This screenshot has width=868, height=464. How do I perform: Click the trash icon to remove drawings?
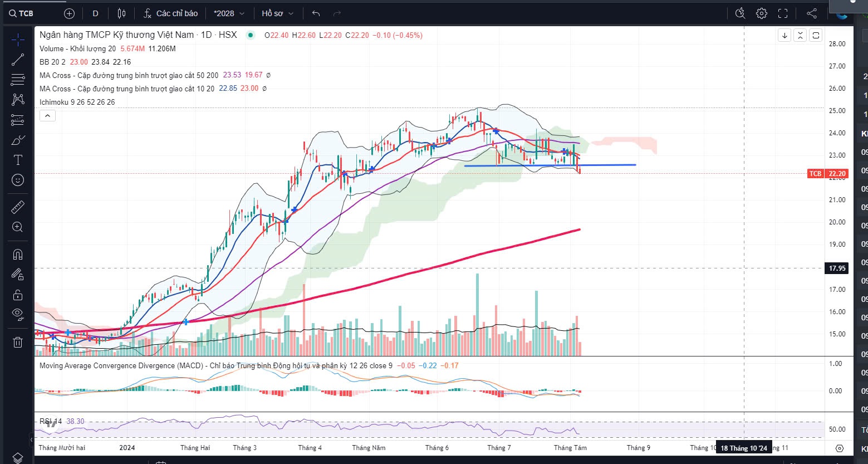point(18,342)
